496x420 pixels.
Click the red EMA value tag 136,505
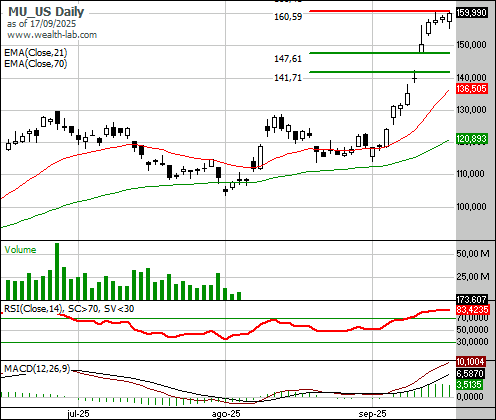pyautogui.click(x=471, y=89)
